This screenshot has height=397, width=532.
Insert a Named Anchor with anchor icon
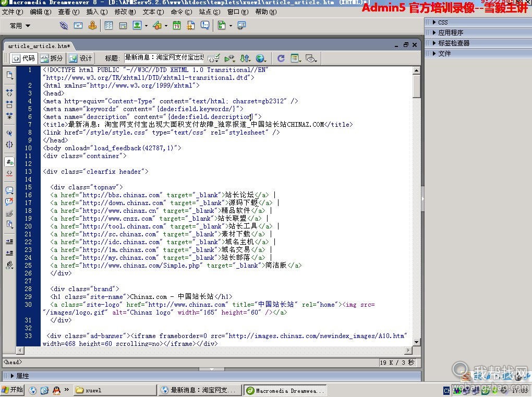pos(92,26)
